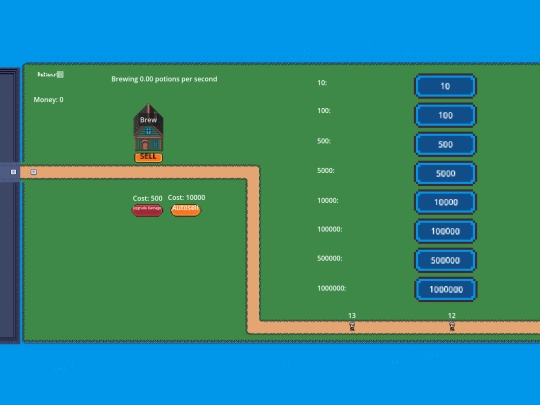Click the small square icon on the dark wall
Viewport: 540px width, 405px height.
[13, 172]
